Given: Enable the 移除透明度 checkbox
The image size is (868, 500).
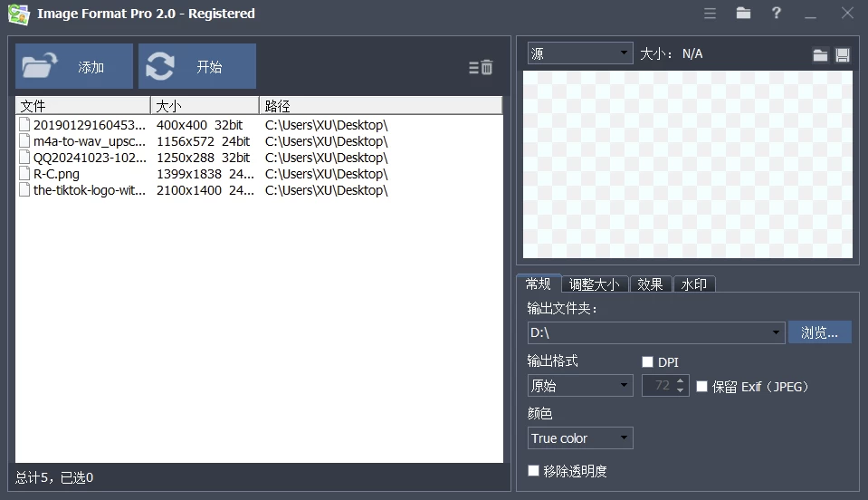Looking at the screenshot, I should [x=534, y=471].
